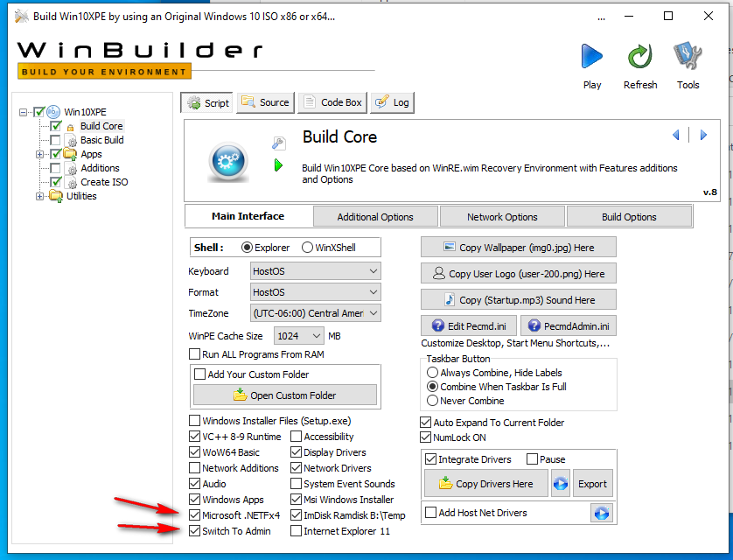This screenshot has width=733, height=560.
Task: Toggle the Basic Build tree checkbox
Action: tap(55, 140)
